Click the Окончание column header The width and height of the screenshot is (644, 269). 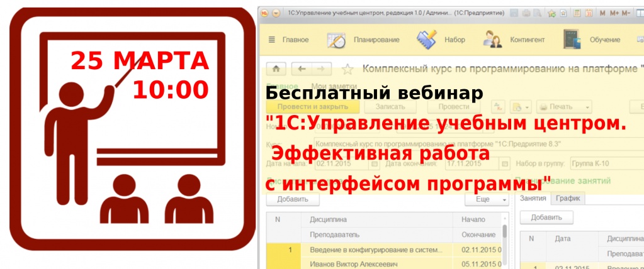click(x=477, y=235)
